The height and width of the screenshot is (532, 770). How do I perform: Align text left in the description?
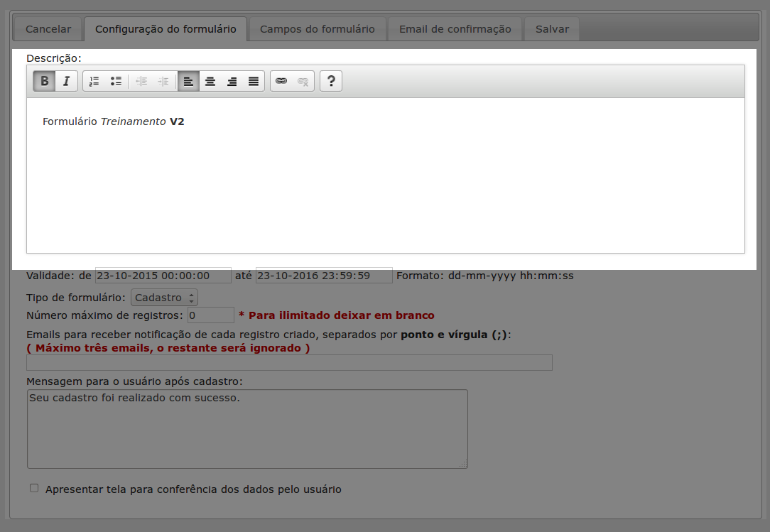[x=188, y=82]
